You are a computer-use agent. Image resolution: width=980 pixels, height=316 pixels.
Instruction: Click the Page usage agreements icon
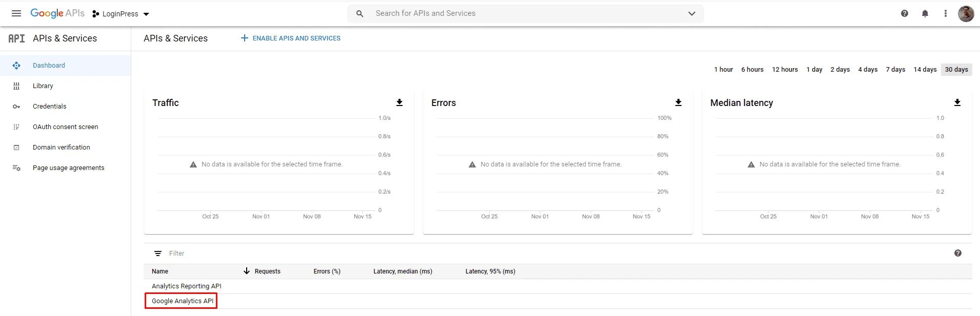coord(16,167)
